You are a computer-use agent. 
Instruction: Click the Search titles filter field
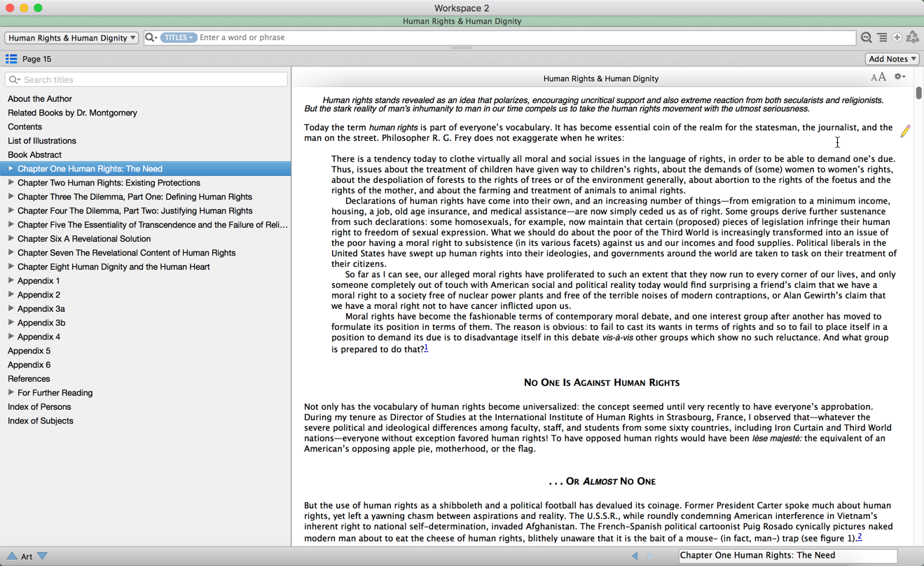pos(146,80)
